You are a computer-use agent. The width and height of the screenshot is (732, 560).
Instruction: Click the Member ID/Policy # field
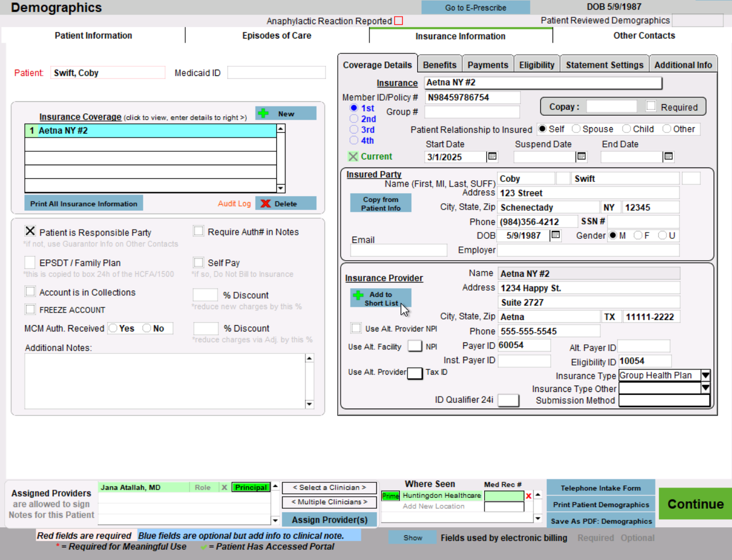coord(472,97)
